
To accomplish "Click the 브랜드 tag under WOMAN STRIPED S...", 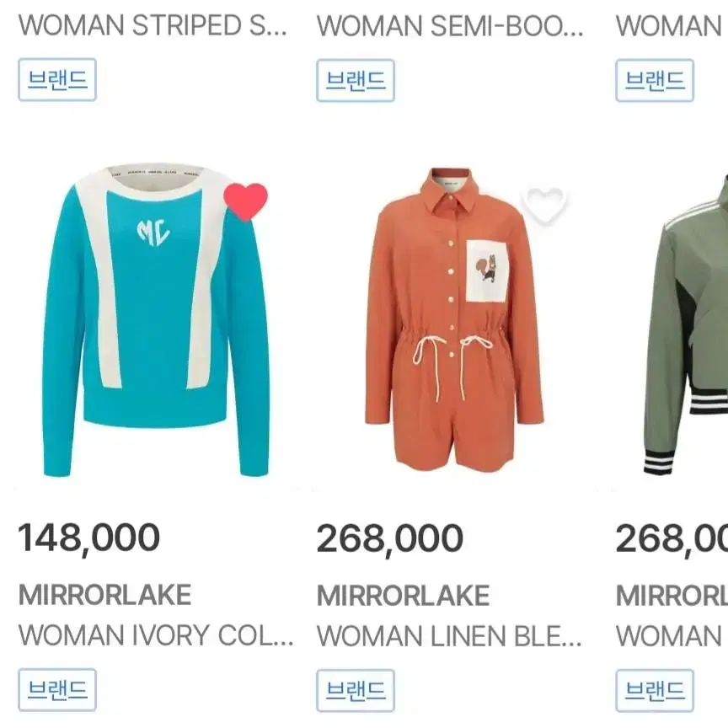I will [x=57, y=80].
